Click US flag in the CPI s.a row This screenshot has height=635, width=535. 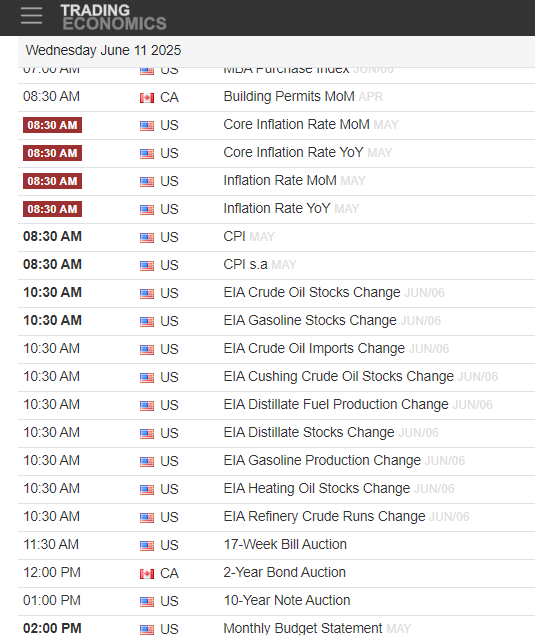point(147,265)
